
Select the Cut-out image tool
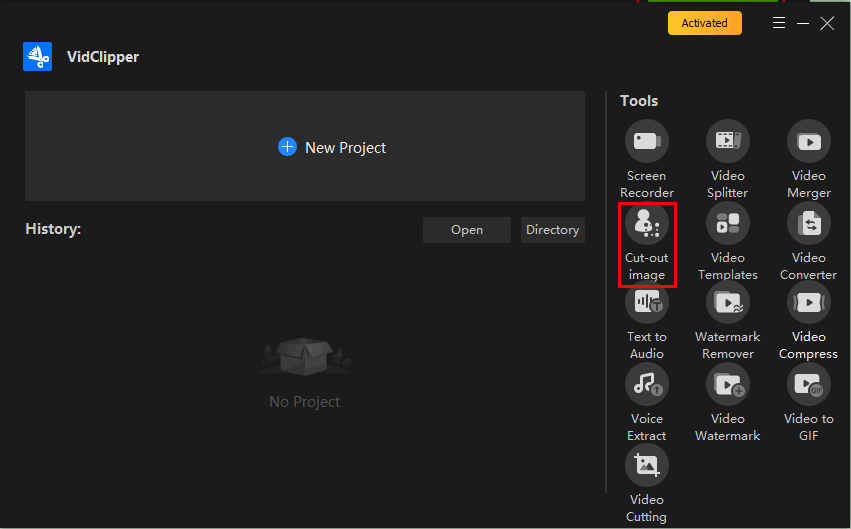646,224
